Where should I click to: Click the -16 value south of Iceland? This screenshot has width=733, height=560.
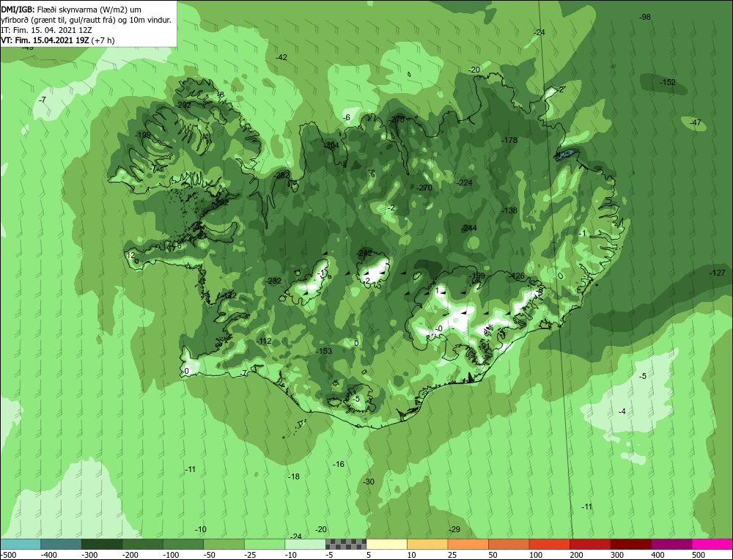pyautogui.click(x=338, y=464)
